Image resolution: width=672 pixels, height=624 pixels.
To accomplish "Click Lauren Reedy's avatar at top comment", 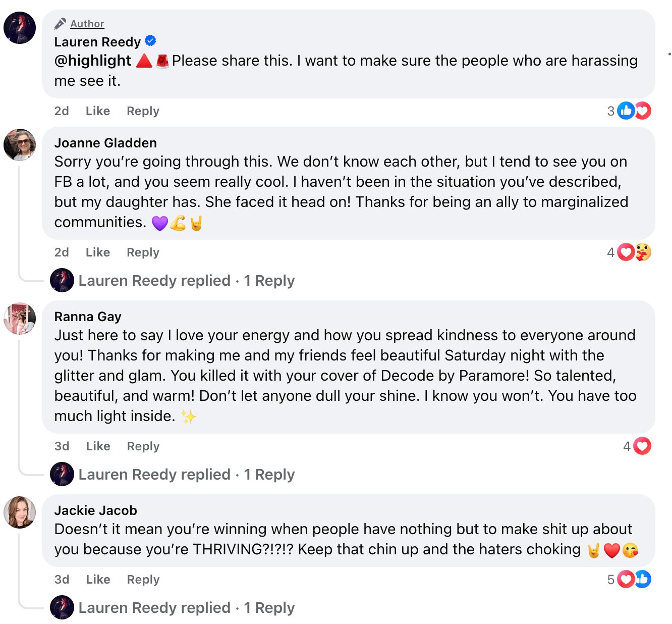I will pos(20,28).
